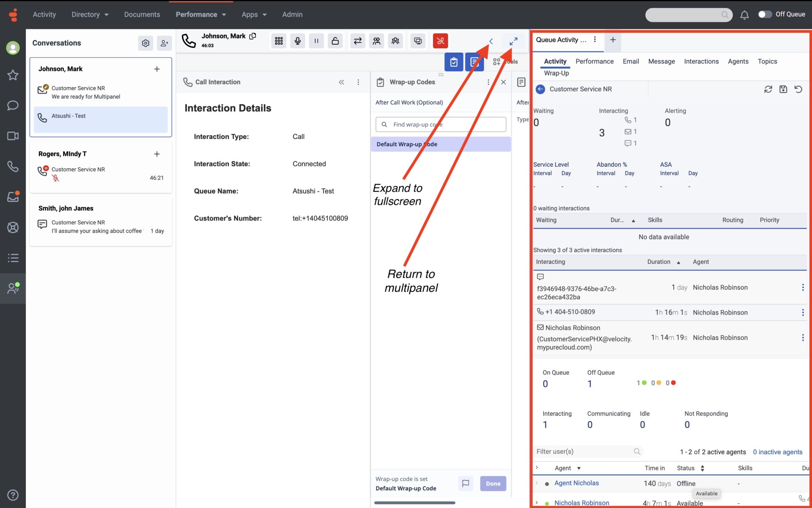Transfer the current call
This screenshot has height=508, width=812.
(358, 41)
